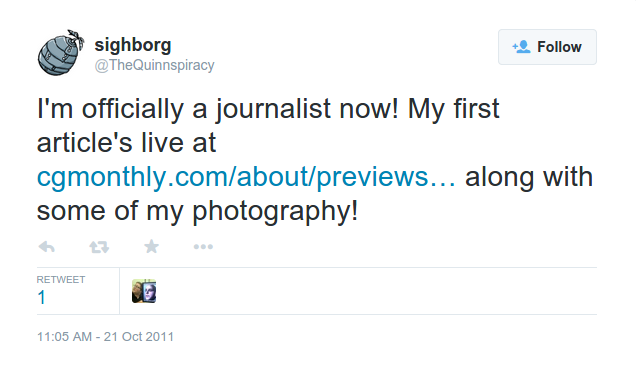The height and width of the screenshot is (375, 636).
Task: Click the reply arrow icon
Action: 47,247
